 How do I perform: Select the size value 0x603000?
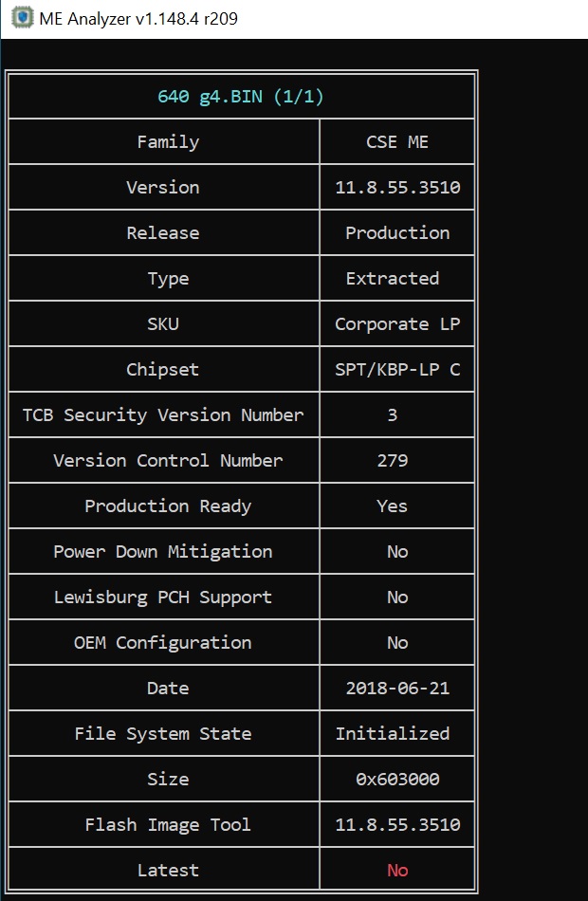(397, 780)
